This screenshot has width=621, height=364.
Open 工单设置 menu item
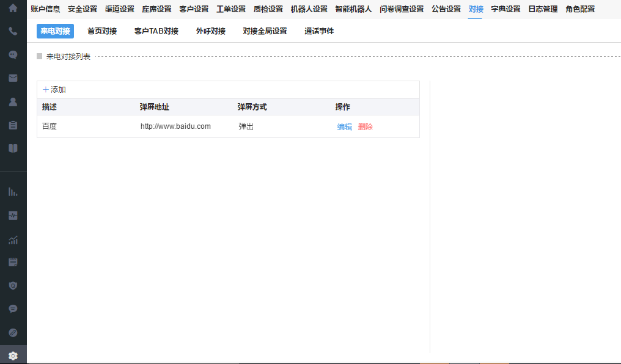(231, 9)
